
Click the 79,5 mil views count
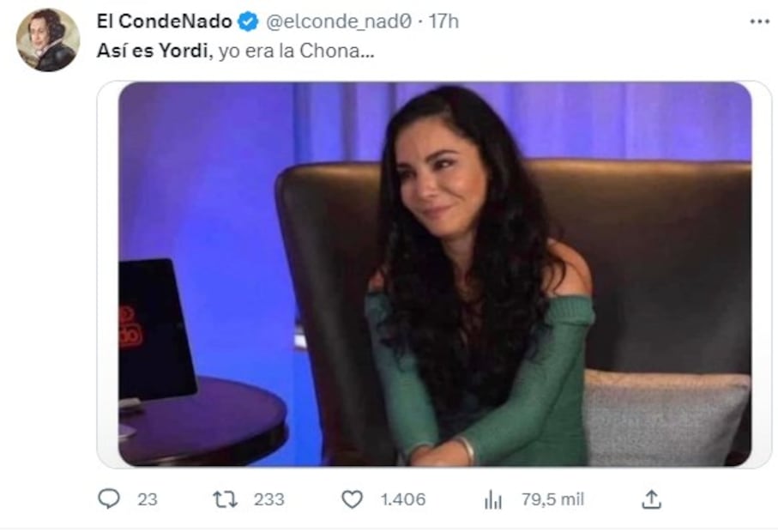pyautogui.click(x=552, y=499)
